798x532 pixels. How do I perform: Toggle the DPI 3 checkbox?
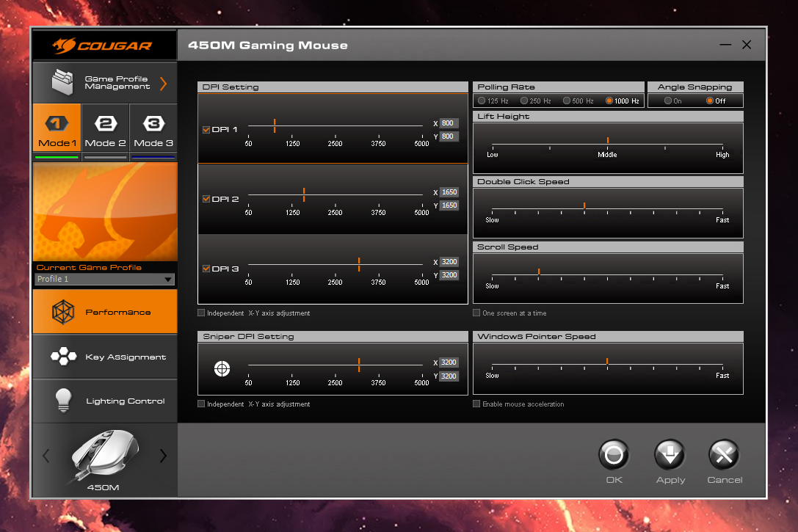pos(206,269)
